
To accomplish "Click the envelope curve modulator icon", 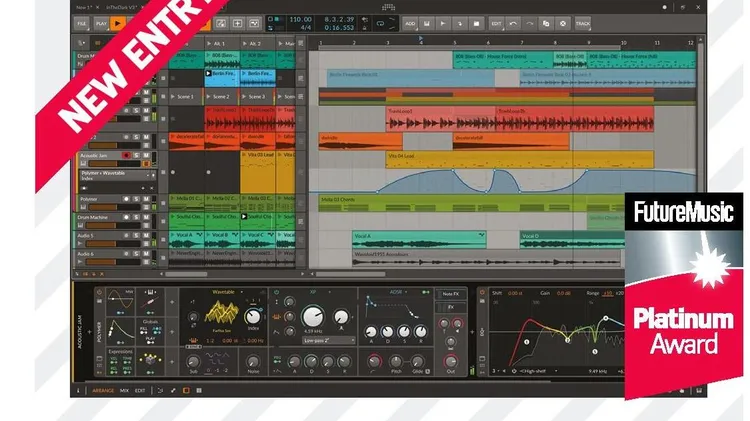I will tap(121, 332).
